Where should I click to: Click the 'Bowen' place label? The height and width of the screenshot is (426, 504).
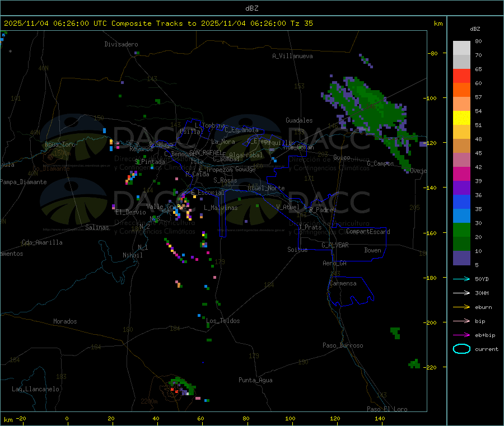[x=372, y=250]
